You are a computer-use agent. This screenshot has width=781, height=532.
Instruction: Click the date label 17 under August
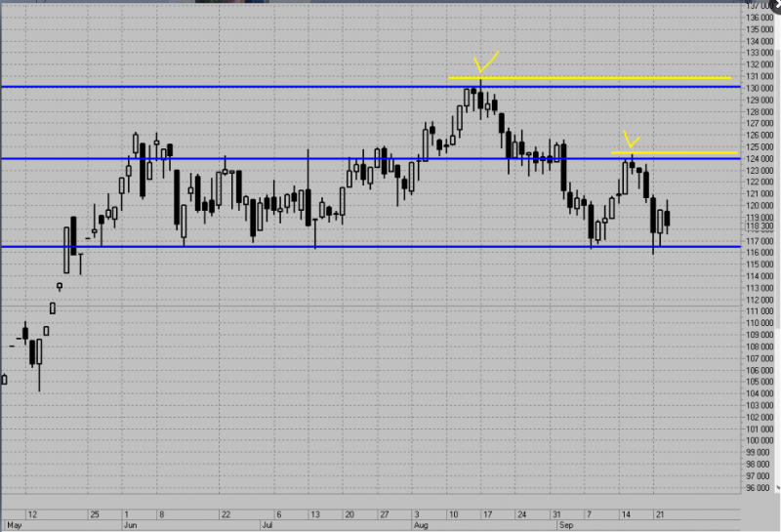pyautogui.click(x=487, y=514)
